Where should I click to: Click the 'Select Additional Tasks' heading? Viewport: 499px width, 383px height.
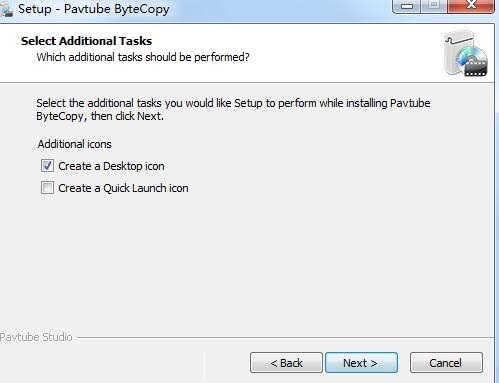86,41
